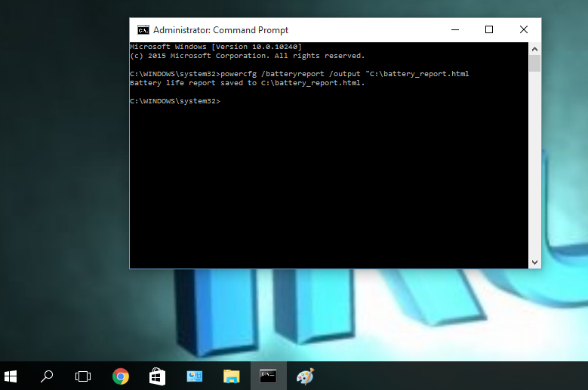Click the 2015 Microsoft Corporation copyright line
588x390 pixels.
point(247,56)
